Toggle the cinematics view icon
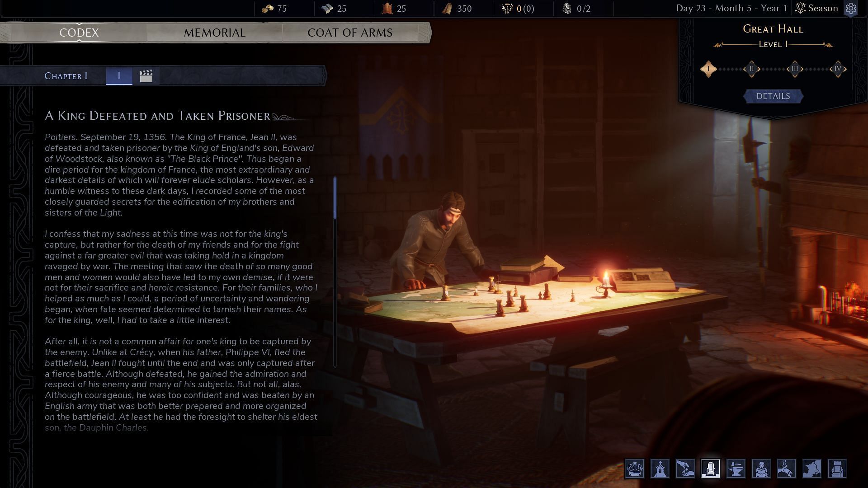This screenshot has width=868, height=488. tap(146, 75)
